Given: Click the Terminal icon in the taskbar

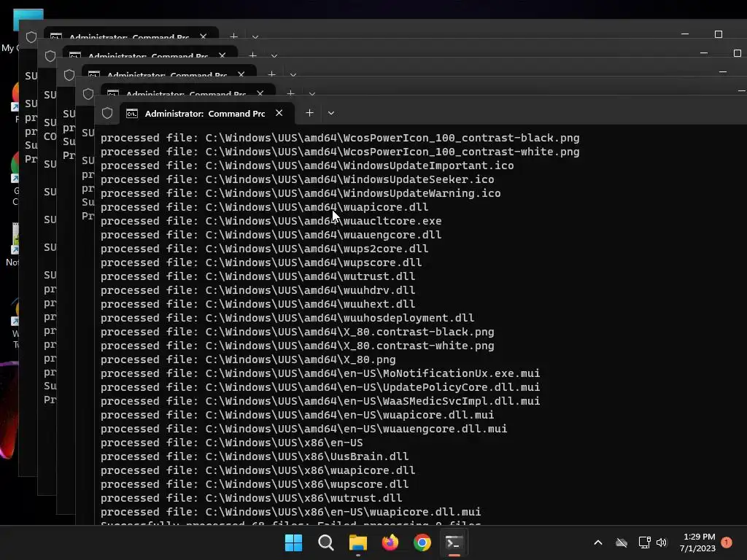Looking at the screenshot, I should click(x=454, y=542).
